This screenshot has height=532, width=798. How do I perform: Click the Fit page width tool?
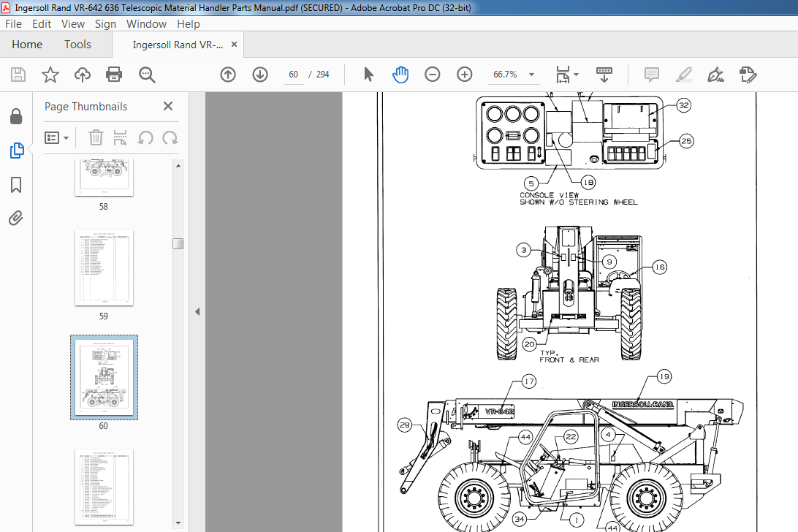point(563,75)
